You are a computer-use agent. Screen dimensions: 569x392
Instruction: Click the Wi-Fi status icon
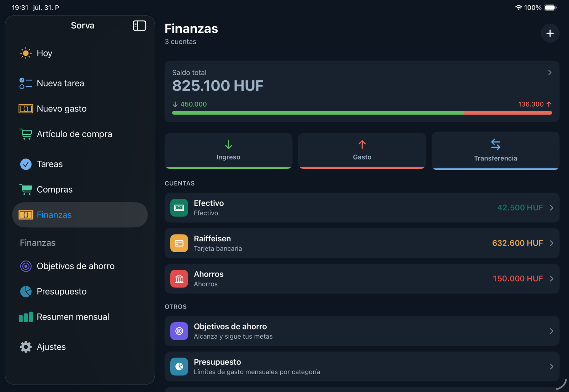[x=519, y=7]
